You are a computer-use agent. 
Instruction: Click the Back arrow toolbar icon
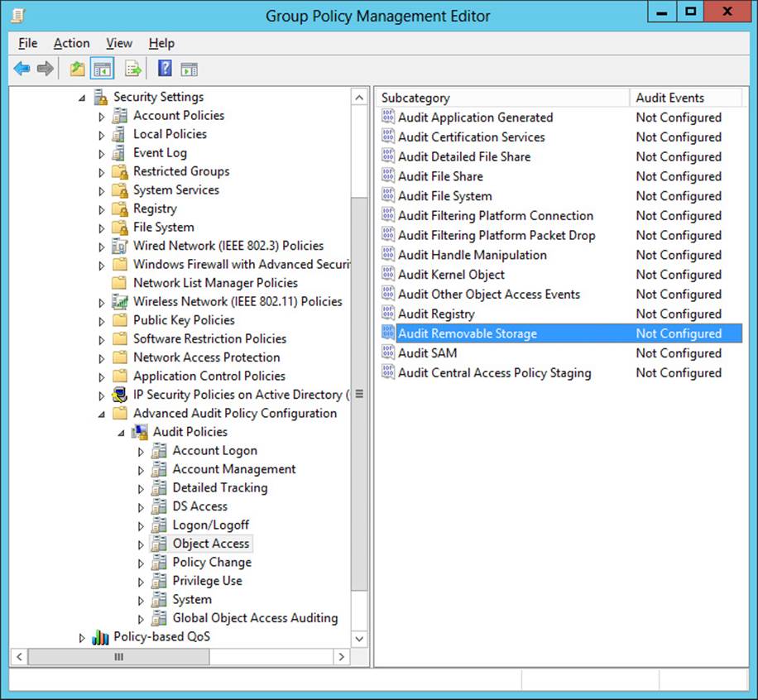(22, 69)
